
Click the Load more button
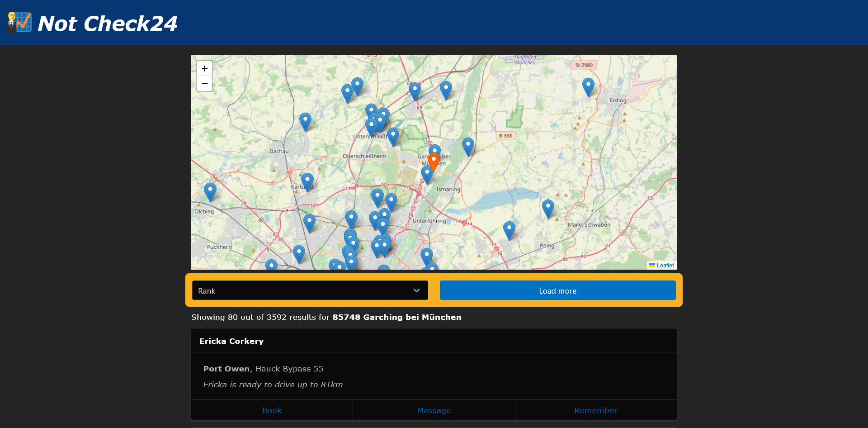[x=558, y=290]
